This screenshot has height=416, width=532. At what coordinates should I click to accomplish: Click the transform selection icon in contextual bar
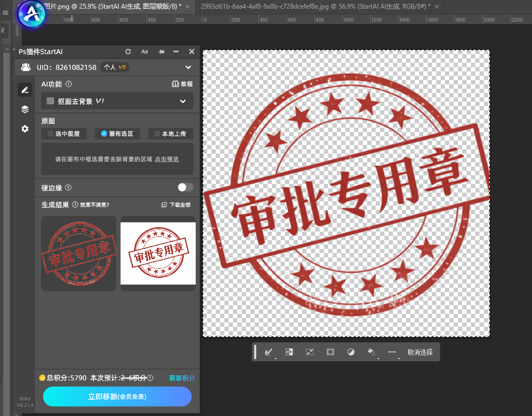click(310, 352)
